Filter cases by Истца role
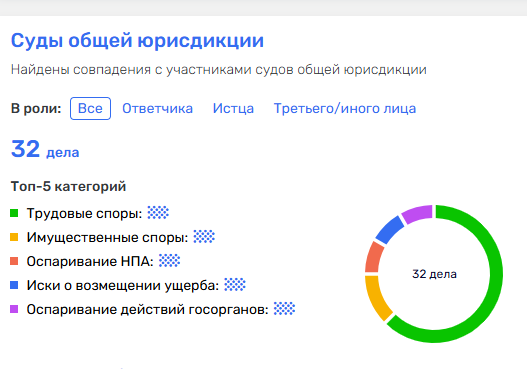527x369 pixels. (x=233, y=109)
